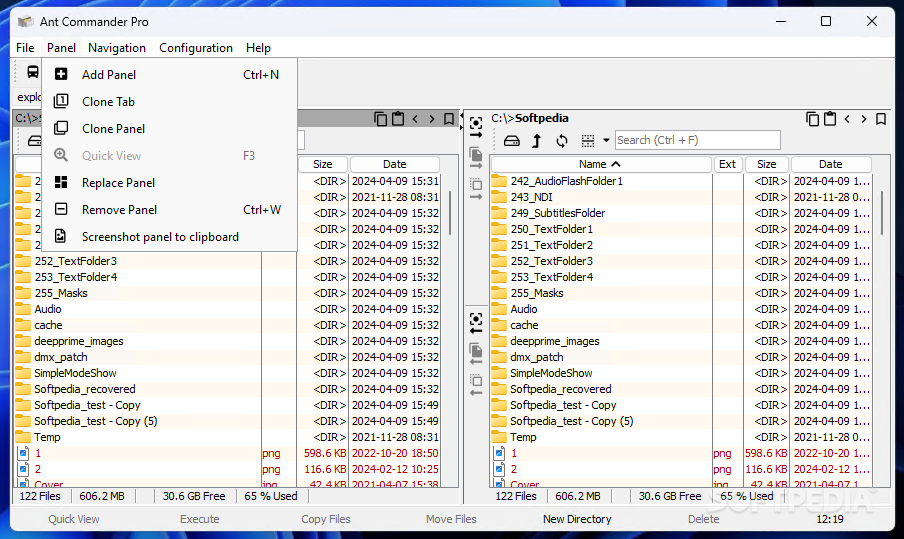Click the selection mode icon in right panel
The width and height of the screenshot is (904, 539).
587,141
